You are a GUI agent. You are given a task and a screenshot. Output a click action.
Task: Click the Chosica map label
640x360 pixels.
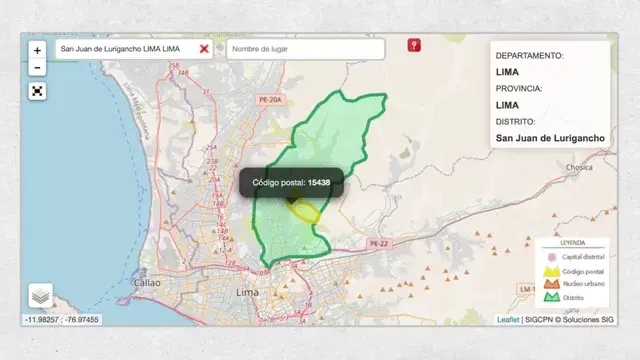(x=579, y=167)
